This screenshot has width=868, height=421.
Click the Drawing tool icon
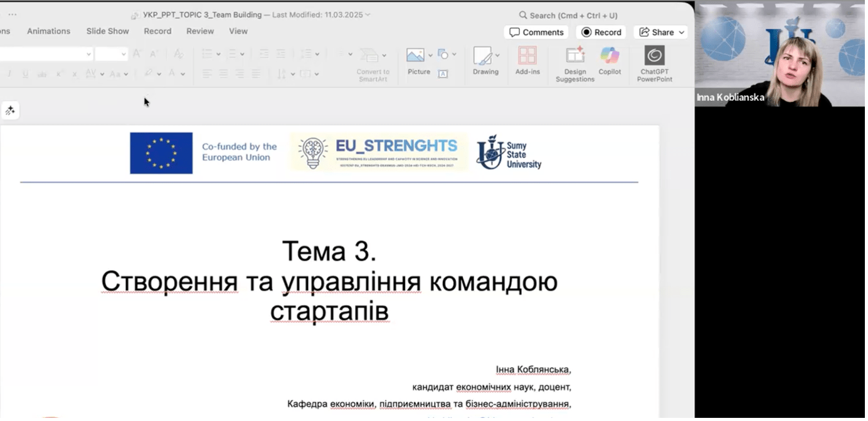[482, 56]
